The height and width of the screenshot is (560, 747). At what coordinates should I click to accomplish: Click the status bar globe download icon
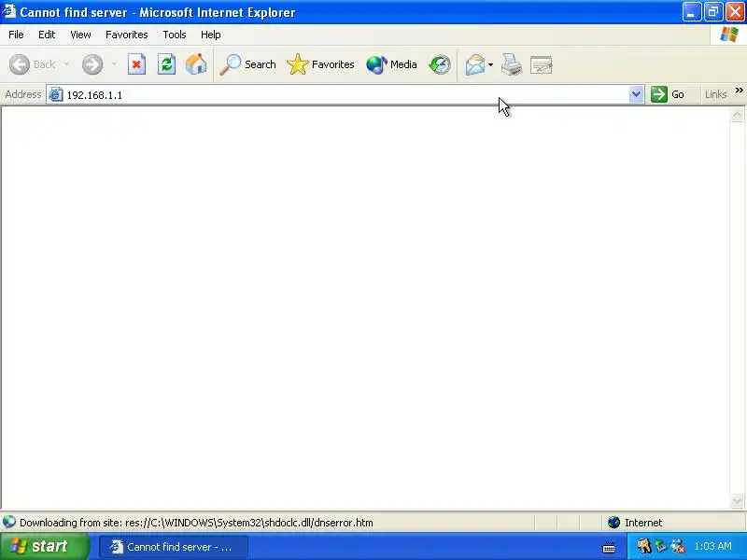tap(9, 523)
